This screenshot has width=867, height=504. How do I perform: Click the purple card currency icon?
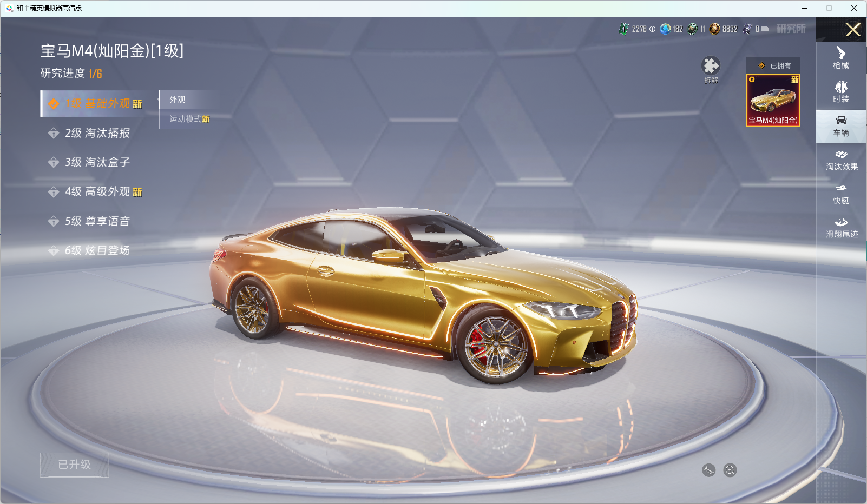747,29
